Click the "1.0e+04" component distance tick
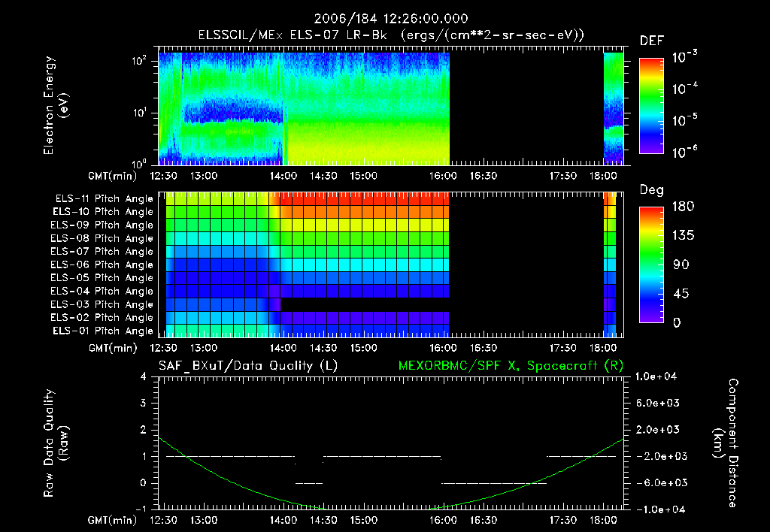Image resolution: width=770 pixels, height=532 pixels. (656, 376)
